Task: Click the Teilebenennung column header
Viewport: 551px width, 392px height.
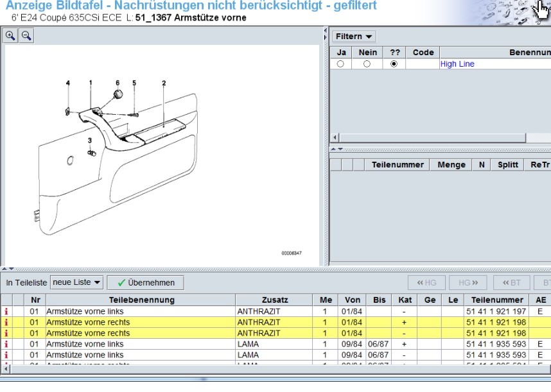Action: click(141, 300)
